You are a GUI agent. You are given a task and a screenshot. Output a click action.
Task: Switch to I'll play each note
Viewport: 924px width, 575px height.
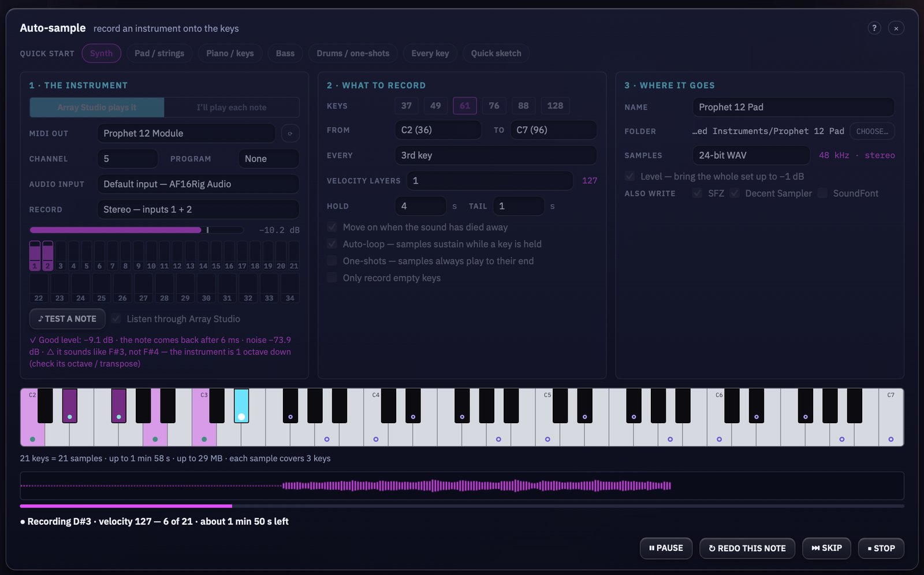pos(232,107)
